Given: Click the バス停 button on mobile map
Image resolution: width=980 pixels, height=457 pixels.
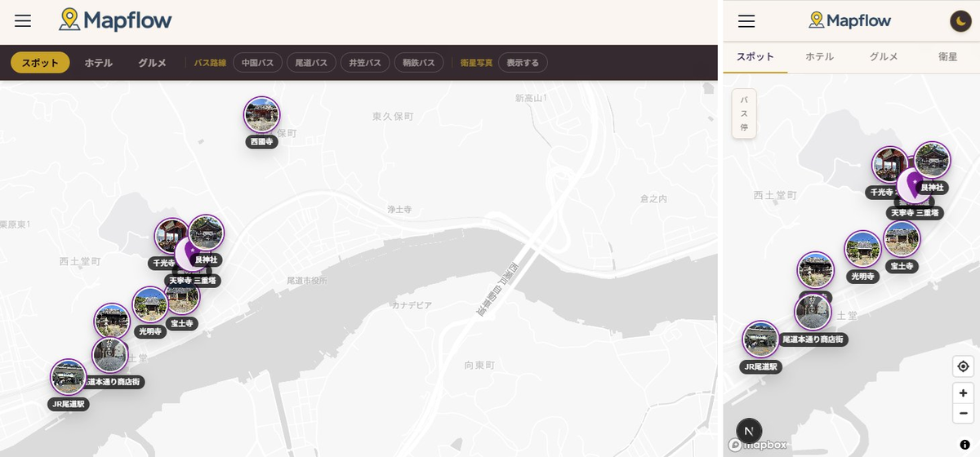Looking at the screenshot, I should [x=744, y=114].
